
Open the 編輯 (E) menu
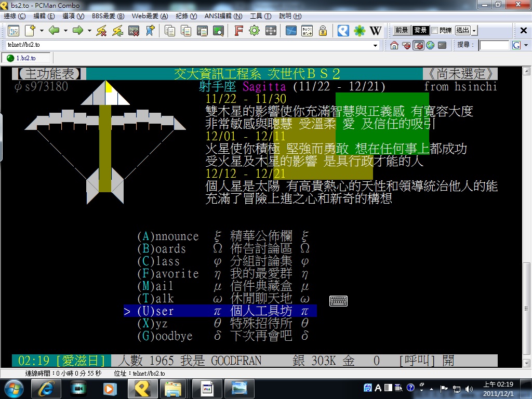(44, 16)
